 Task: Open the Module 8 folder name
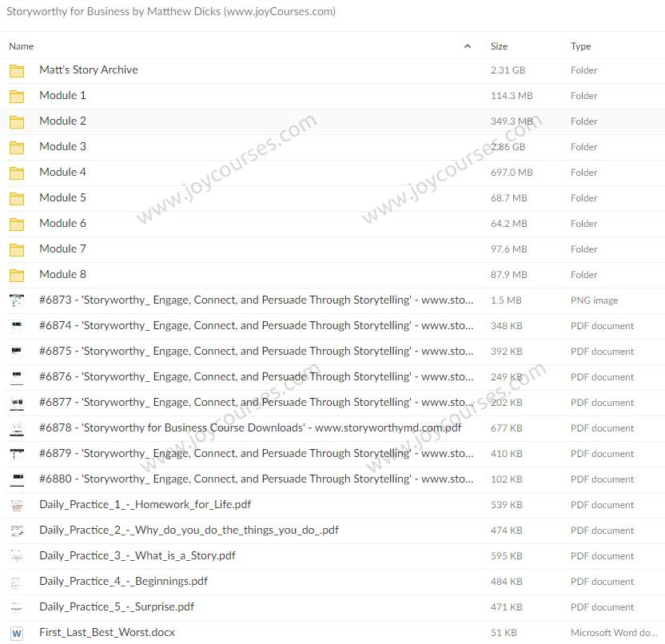point(63,274)
